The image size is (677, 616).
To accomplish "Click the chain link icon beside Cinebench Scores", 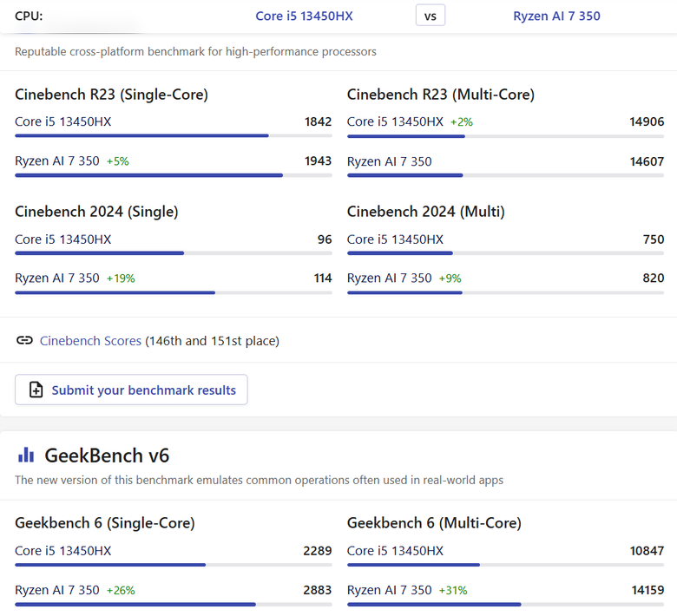I will click(24, 340).
